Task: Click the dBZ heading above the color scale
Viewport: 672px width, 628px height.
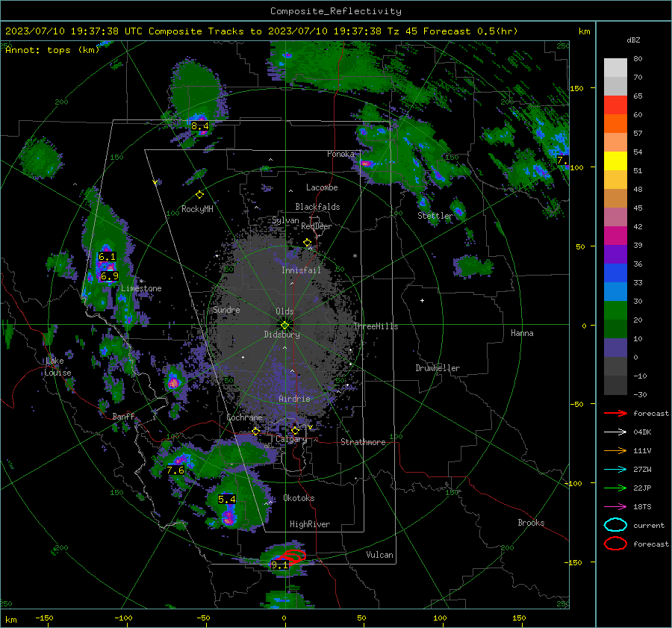Action: [x=633, y=40]
